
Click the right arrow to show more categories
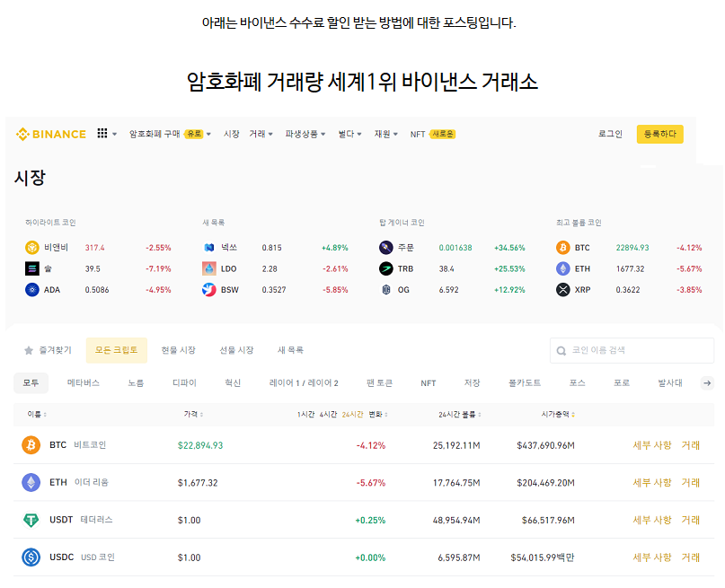click(707, 383)
